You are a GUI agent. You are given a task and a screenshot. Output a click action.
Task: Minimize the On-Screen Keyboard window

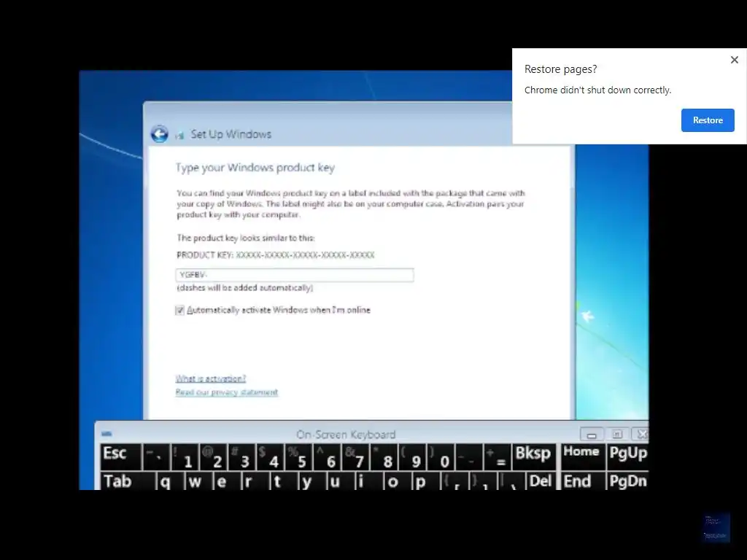(x=592, y=434)
